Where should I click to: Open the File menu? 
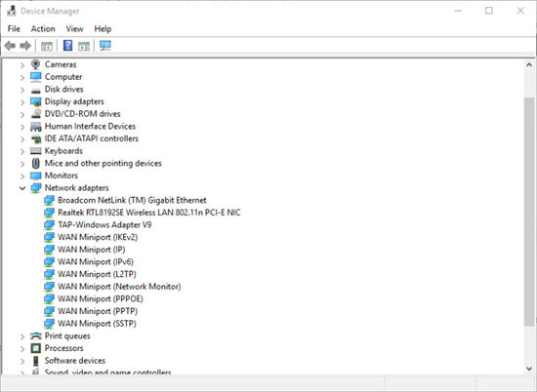pos(14,28)
